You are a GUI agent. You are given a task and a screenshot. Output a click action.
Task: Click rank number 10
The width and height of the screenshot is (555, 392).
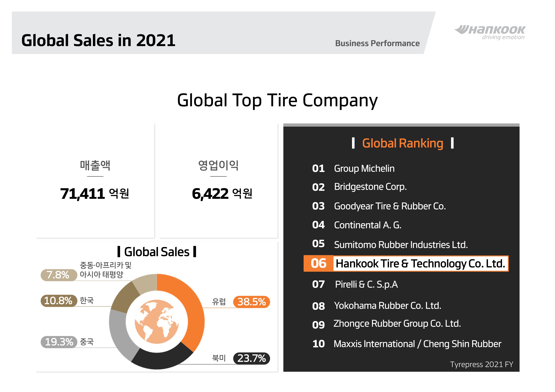pyautogui.click(x=319, y=344)
